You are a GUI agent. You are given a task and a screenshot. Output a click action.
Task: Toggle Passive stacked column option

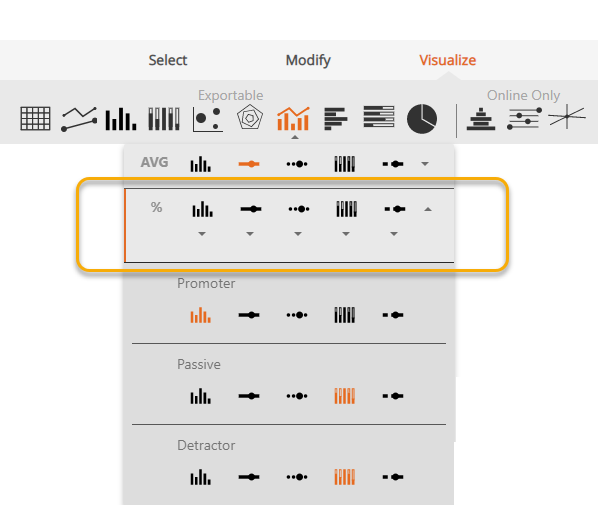[345, 396]
